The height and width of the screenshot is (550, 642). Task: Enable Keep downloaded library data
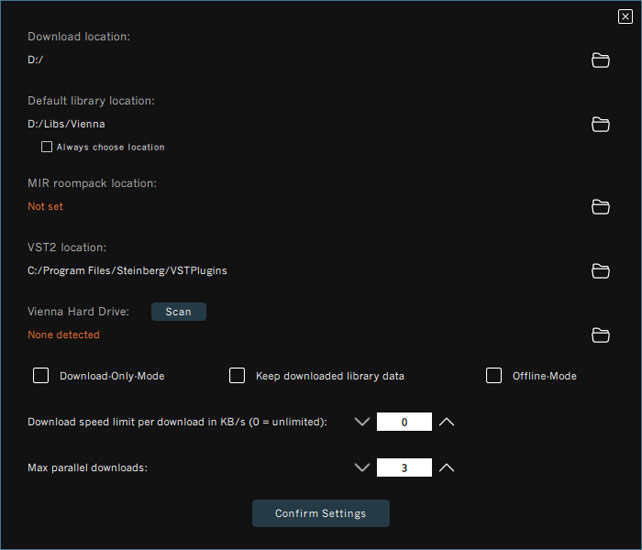(237, 376)
